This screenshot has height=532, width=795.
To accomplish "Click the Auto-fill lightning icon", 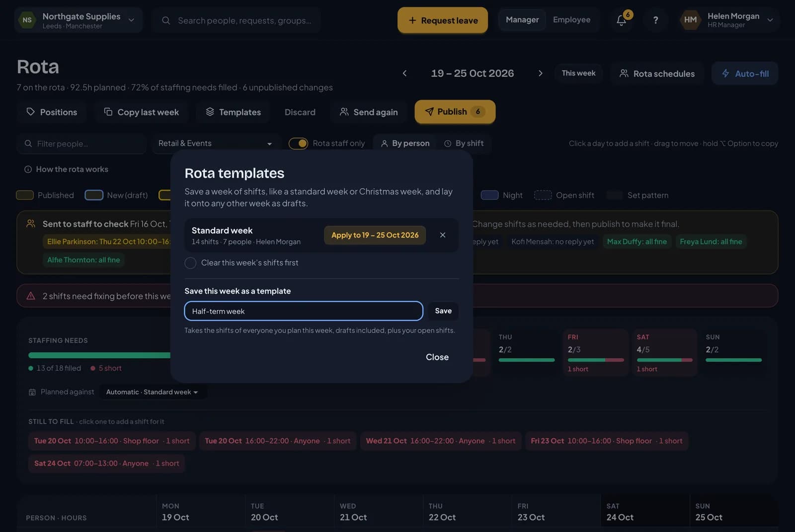I will tap(725, 74).
